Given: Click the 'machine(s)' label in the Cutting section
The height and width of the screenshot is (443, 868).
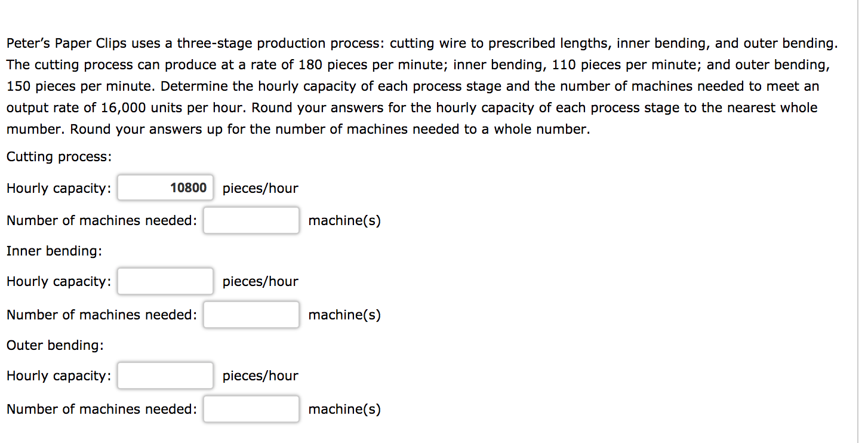Looking at the screenshot, I should click(344, 220).
